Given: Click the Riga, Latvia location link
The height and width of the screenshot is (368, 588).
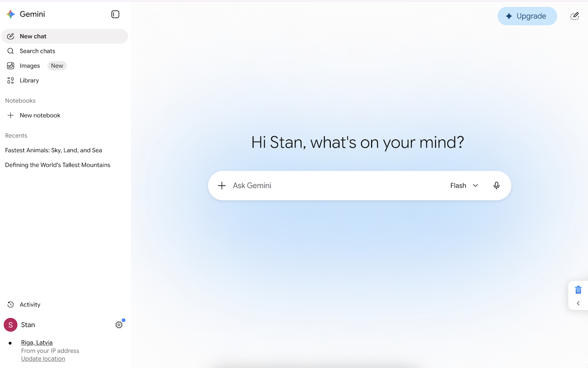Looking at the screenshot, I should 37,342.
